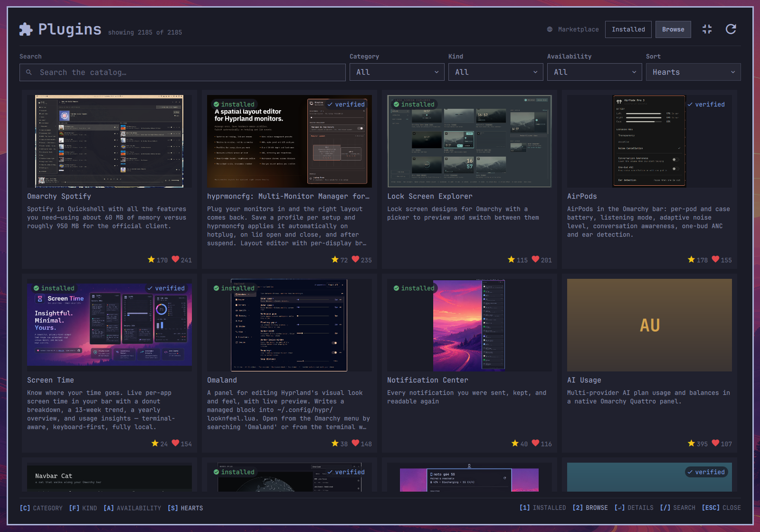Switch to the Browse tab

point(673,29)
